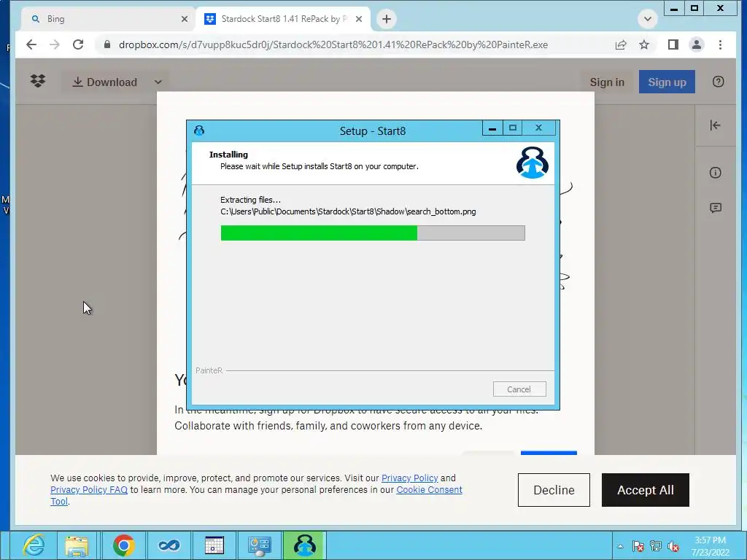747x560 pixels.
Task: Share this page icon in address bar
Action: [620, 44]
